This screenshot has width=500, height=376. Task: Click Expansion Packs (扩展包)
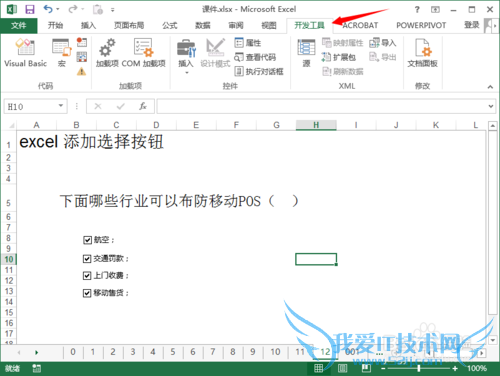[339, 57]
